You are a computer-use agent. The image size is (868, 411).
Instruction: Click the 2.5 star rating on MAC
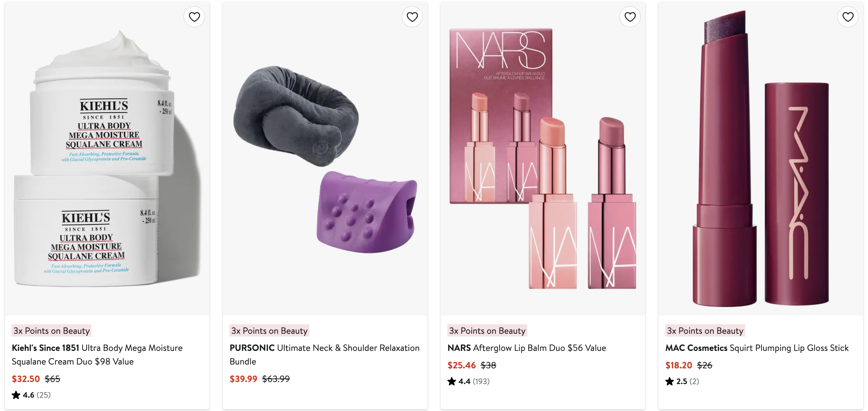(x=682, y=381)
